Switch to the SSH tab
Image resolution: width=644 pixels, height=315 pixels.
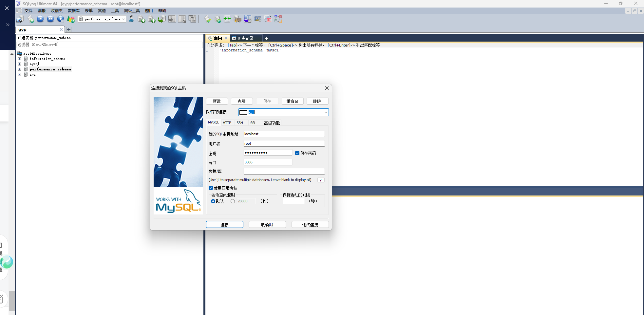coord(240,123)
